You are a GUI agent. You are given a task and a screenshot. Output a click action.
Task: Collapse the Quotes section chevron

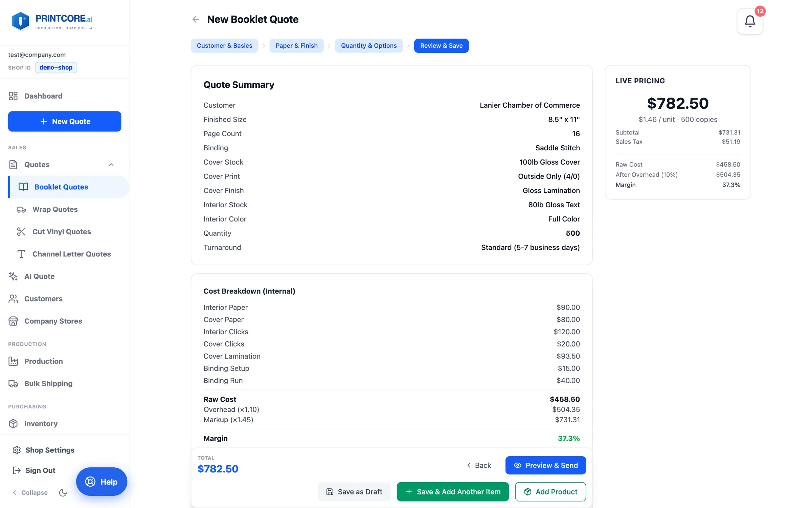(111, 165)
